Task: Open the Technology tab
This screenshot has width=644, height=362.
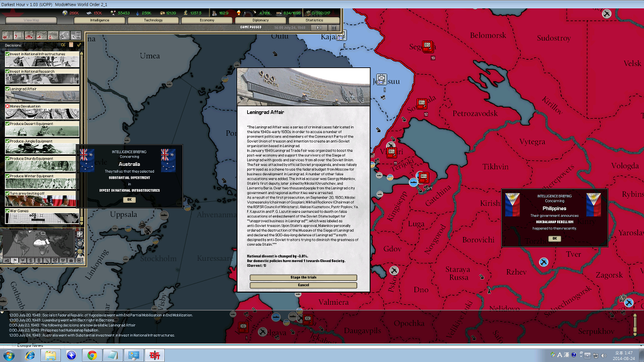Action: pyautogui.click(x=153, y=20)
